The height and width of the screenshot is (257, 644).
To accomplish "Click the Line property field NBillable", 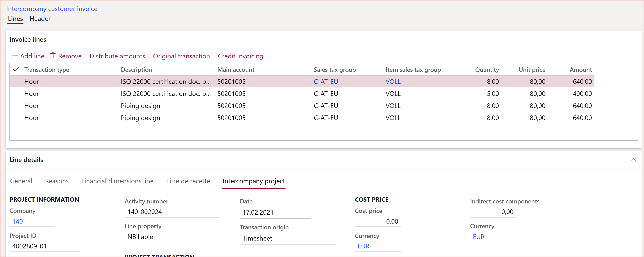I will click(147, 237).
